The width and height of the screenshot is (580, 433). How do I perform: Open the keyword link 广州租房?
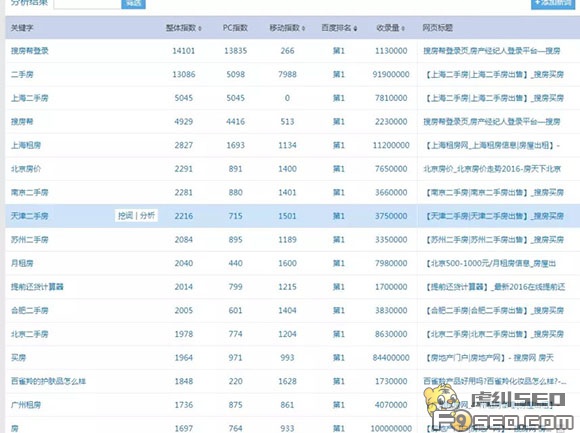[26, 405]
